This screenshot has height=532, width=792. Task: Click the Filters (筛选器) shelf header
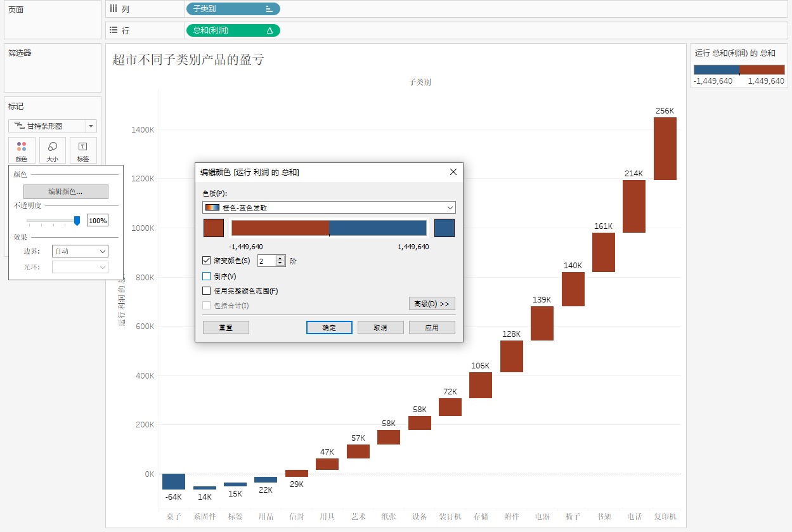(x=20, y=53)
